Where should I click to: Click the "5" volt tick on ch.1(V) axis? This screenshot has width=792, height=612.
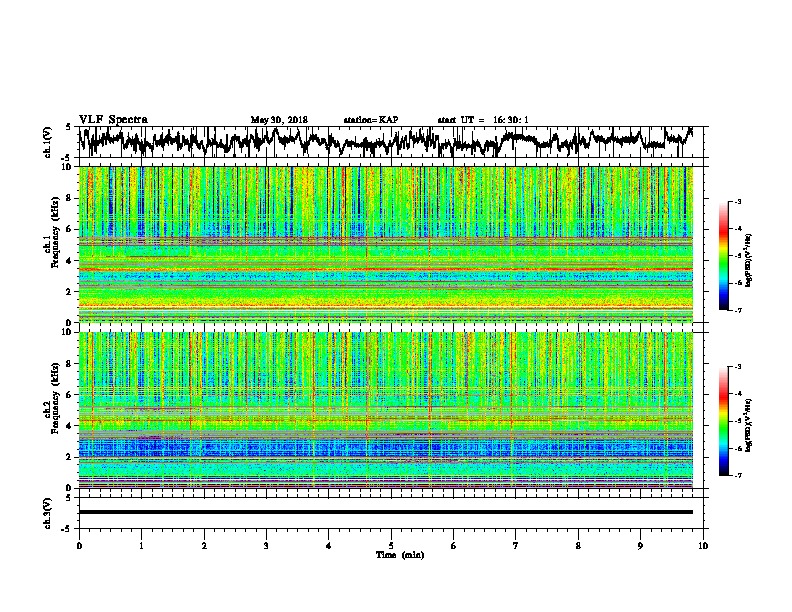pos(69,127)
